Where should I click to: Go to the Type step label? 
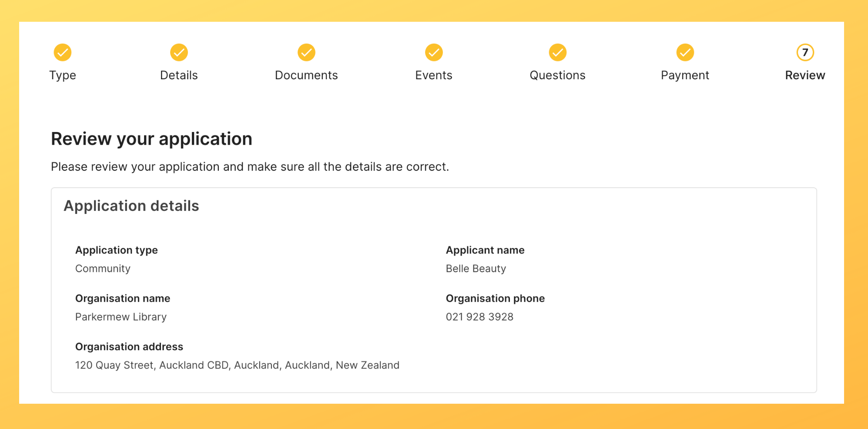(x=63, y=75)
